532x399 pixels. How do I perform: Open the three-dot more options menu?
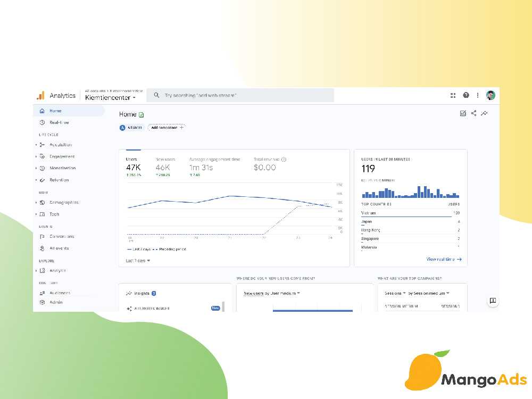pyautogui.click(x=478, y=95)
